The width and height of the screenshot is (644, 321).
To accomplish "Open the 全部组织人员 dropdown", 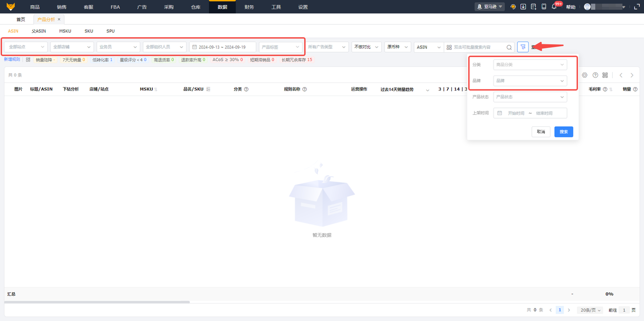I will (165, 47).
